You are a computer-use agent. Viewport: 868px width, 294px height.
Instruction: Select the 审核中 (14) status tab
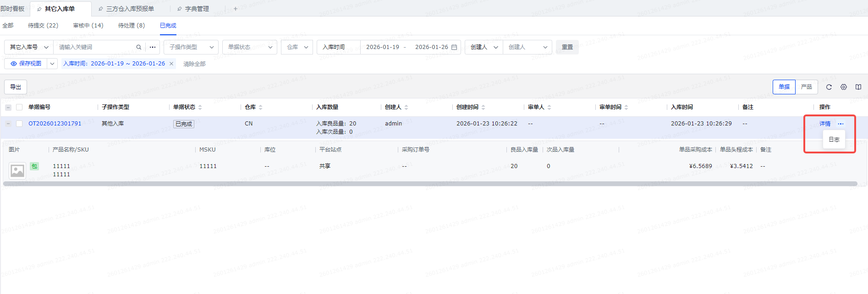(88, 26)
